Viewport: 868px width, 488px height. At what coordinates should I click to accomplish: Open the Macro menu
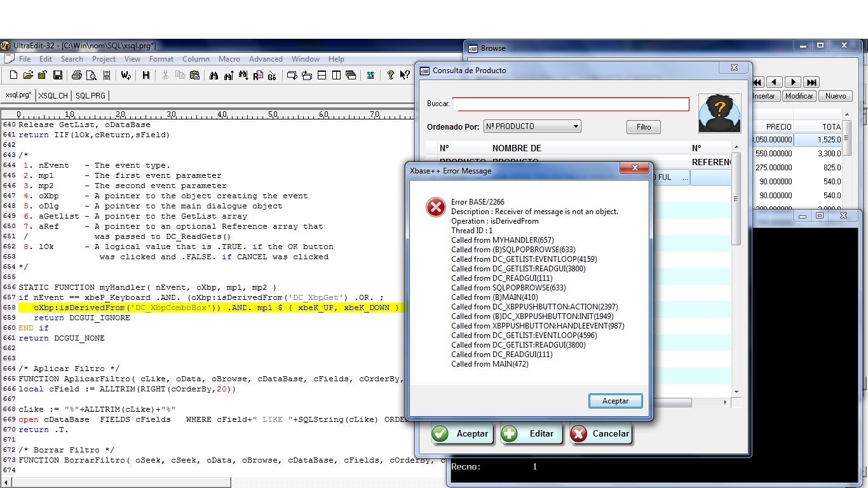click(229, 59)
